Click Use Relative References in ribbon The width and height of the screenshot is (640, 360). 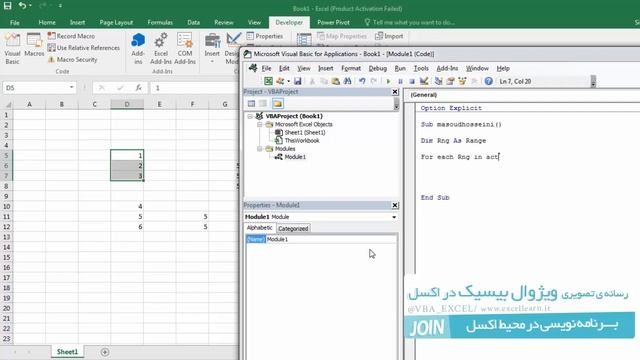click(84, 48)
